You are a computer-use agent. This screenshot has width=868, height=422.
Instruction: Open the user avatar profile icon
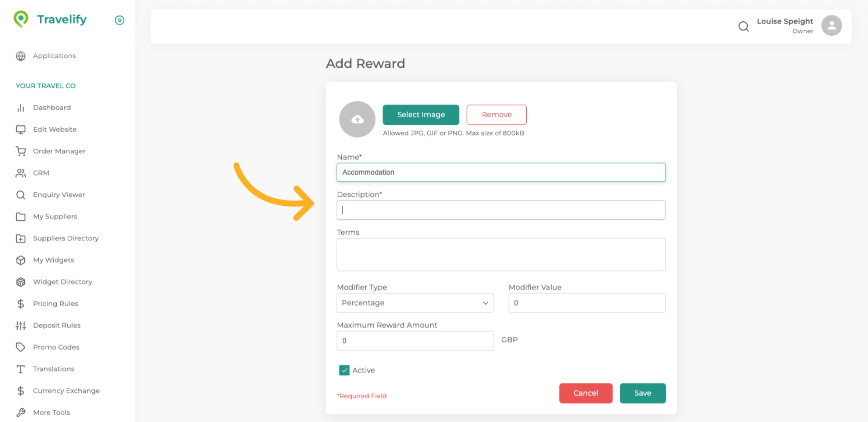pos(831,26)
